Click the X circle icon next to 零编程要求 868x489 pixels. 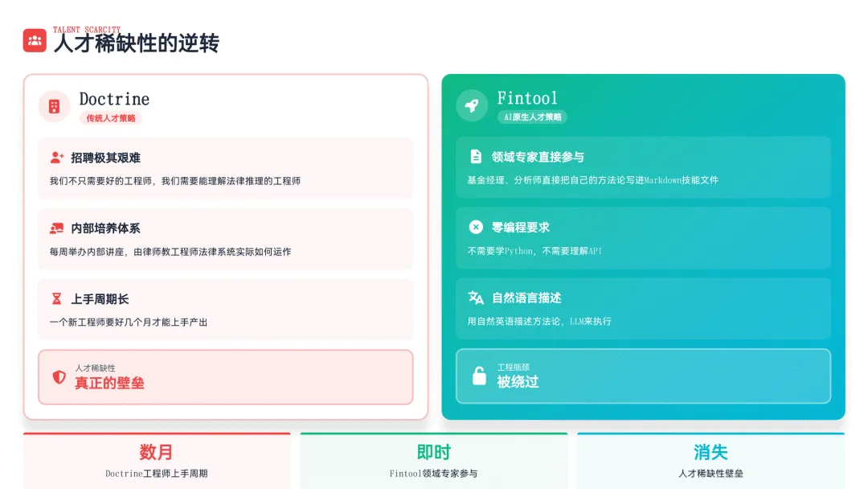[x=476, y=228]
